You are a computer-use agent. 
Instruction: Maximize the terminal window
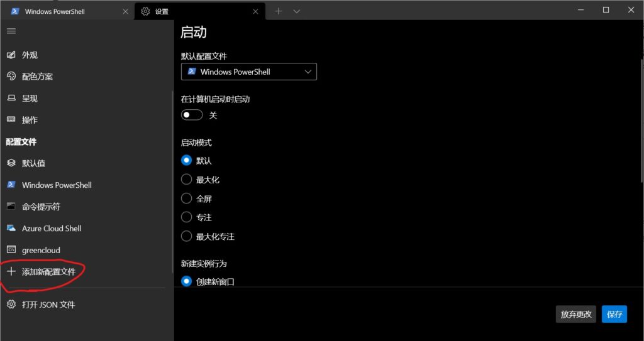point(606,10)
